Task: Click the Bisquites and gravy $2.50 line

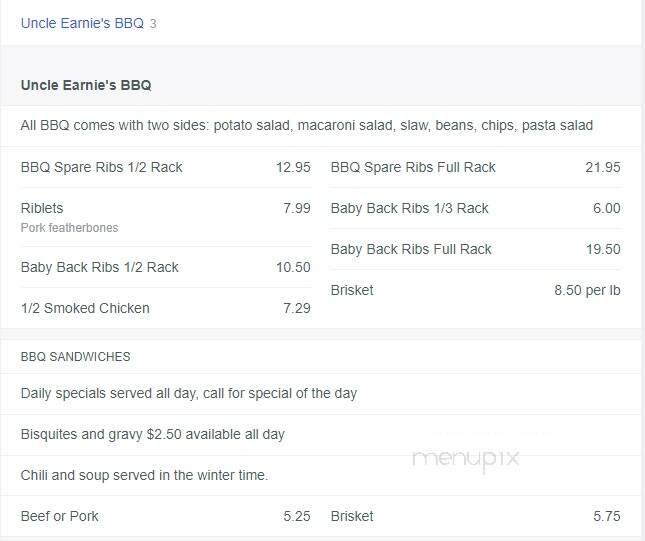Action: click(153, 434)
